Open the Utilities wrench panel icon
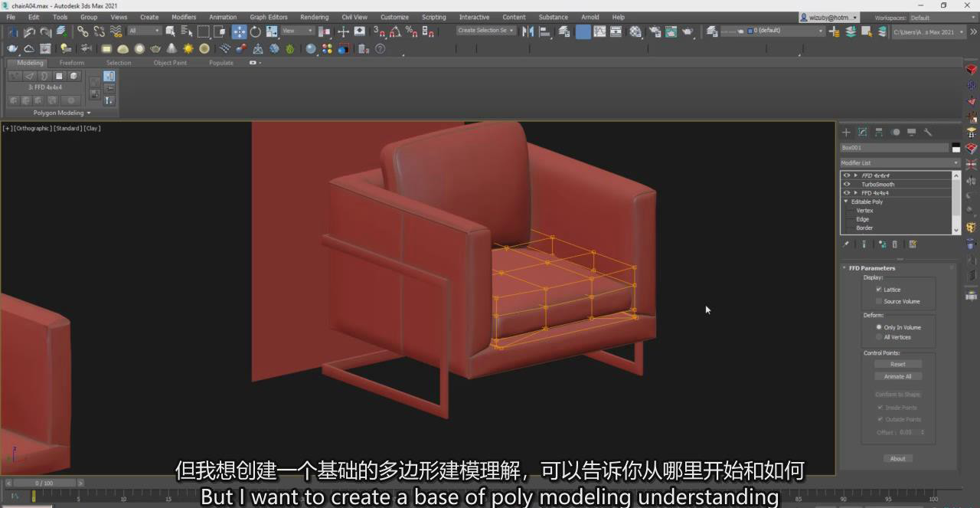 [x=927, y=133]
